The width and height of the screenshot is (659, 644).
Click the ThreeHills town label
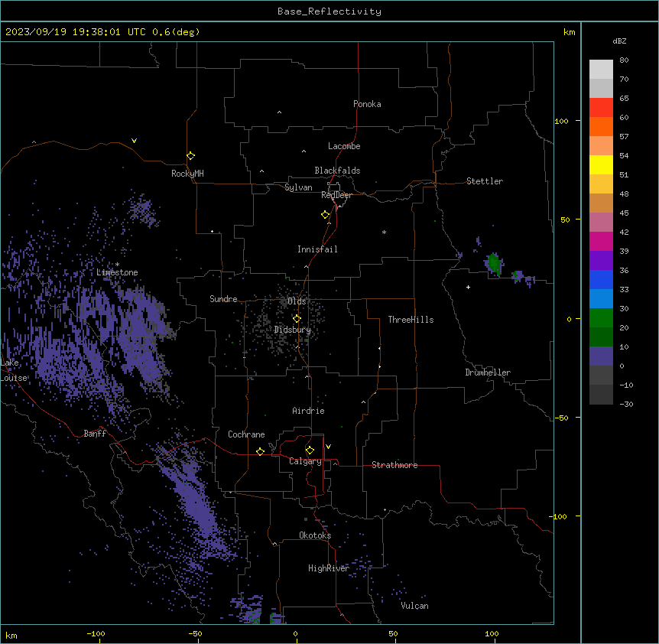(x=411, y=320)
